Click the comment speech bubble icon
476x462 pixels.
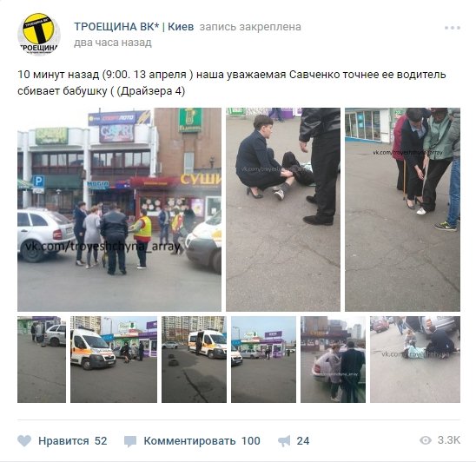click(x=130, y=441)
